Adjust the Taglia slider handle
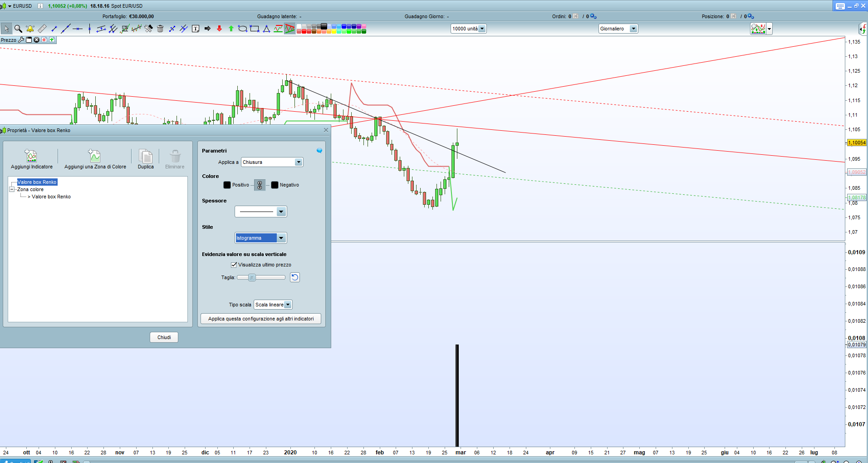Image resolution: width=868 pixels, height=463 pixels. 252,277
